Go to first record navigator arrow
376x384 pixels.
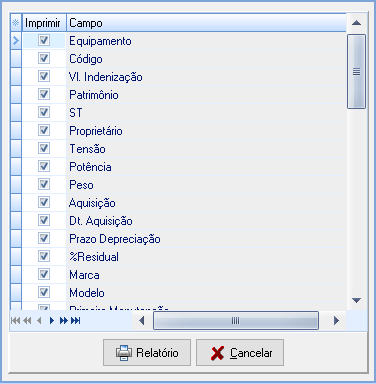pos(15,321)
